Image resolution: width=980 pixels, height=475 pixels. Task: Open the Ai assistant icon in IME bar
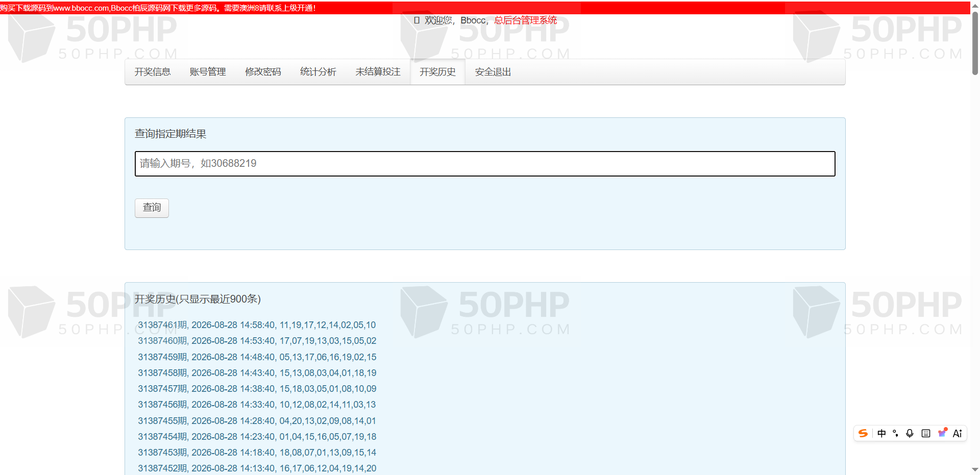(x=958, y=433)
